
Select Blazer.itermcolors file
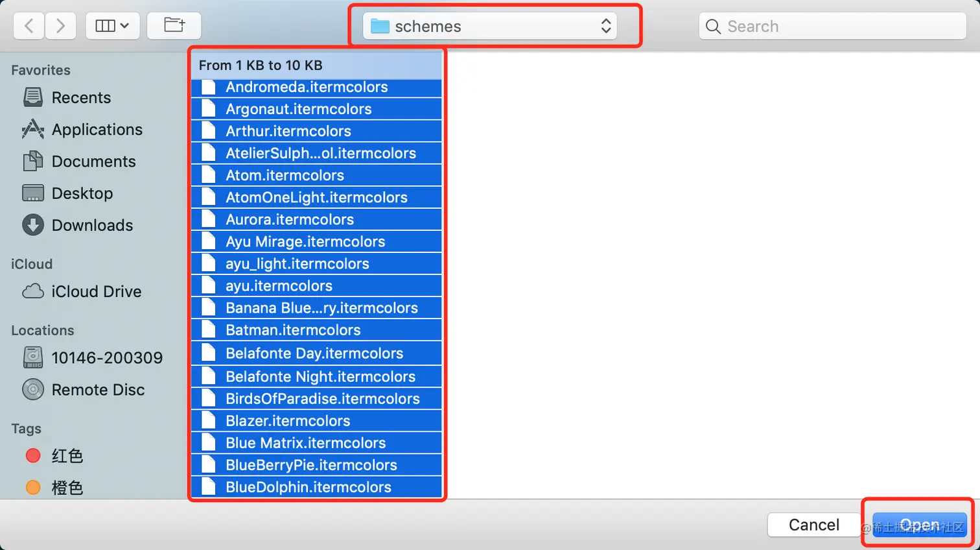coord(316,420)
